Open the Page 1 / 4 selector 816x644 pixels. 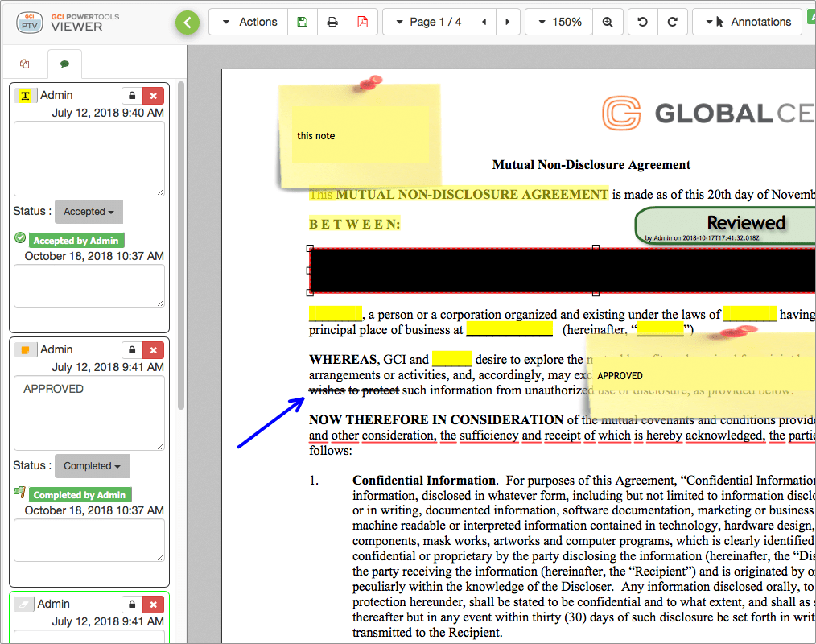(x=428, y=22)
